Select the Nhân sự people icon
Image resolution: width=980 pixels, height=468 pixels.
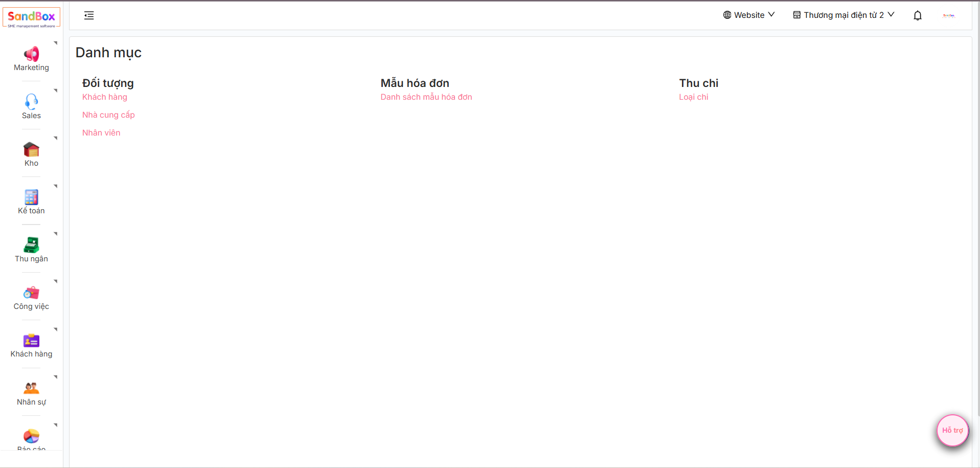pos(31,388)
